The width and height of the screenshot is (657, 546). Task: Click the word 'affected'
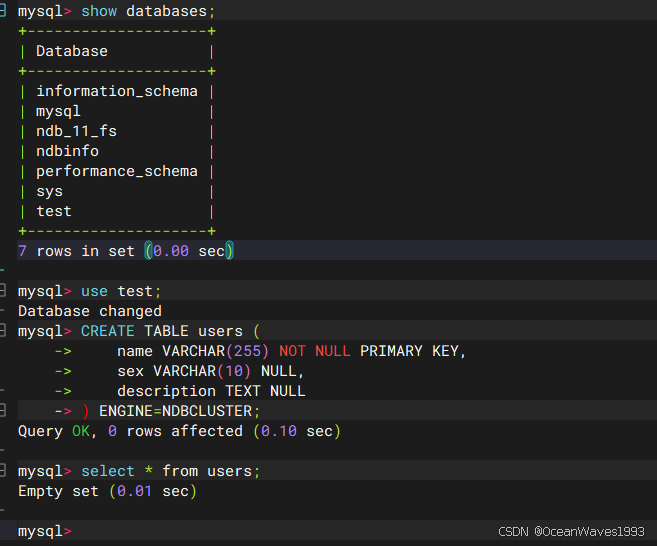pos(207,431)
